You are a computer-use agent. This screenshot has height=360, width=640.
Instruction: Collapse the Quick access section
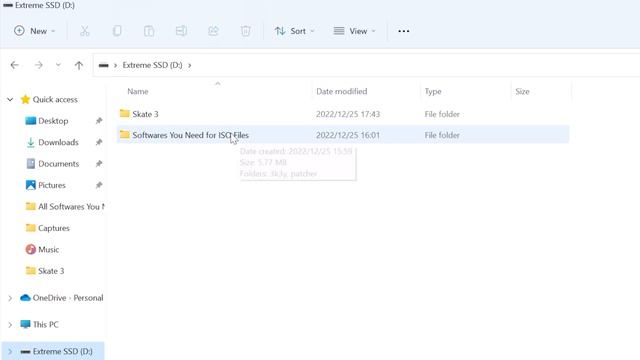10,99
